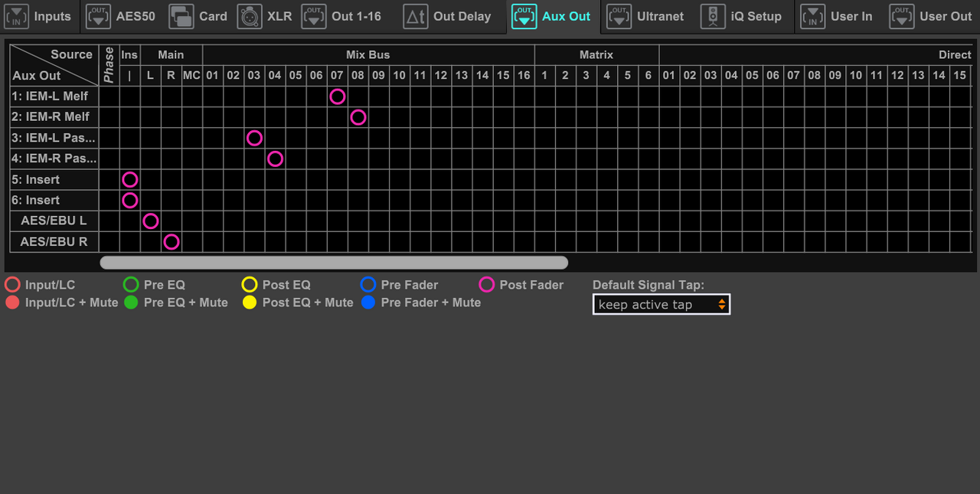Screen dimensions: 980x494
Task: Click the User In icon
Action: (812, 16)
